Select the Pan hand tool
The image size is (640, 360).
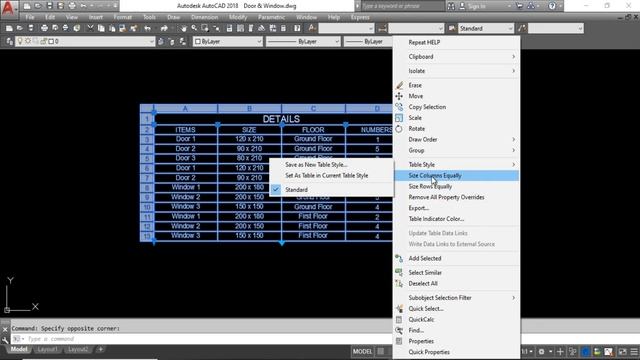[184, 28]
